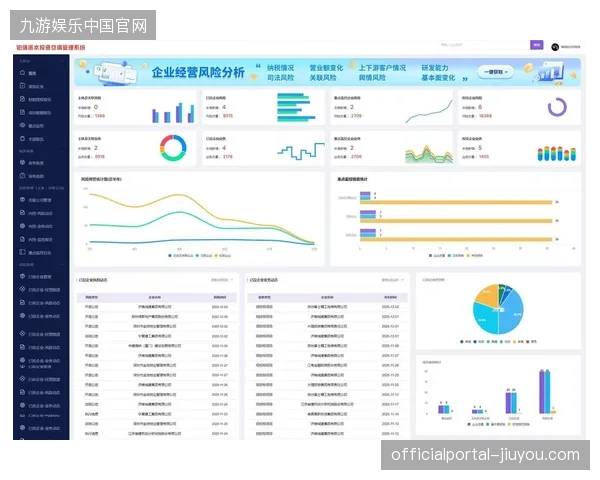Toggle yellow series legend under line chart

(x=223, y=255)
